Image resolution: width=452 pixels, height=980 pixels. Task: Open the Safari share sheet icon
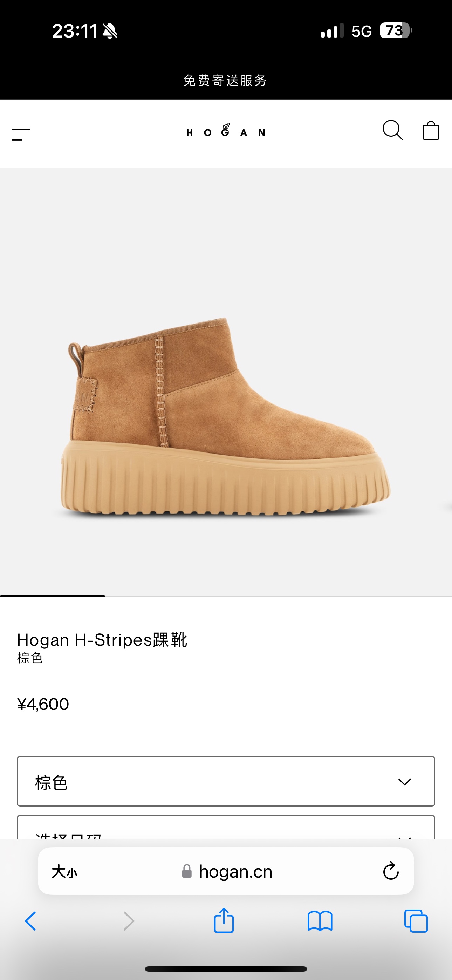224,920
